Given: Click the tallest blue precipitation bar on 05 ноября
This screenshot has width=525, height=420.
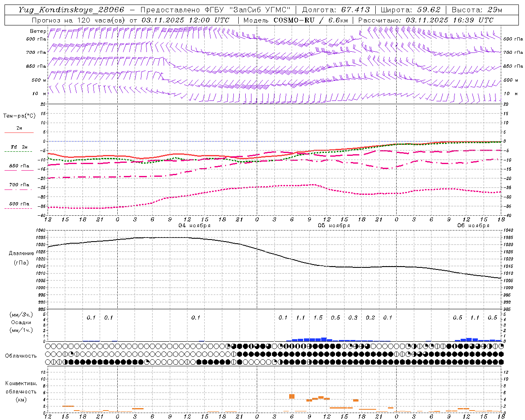Looking at the screenshot, I should point(324,339).
